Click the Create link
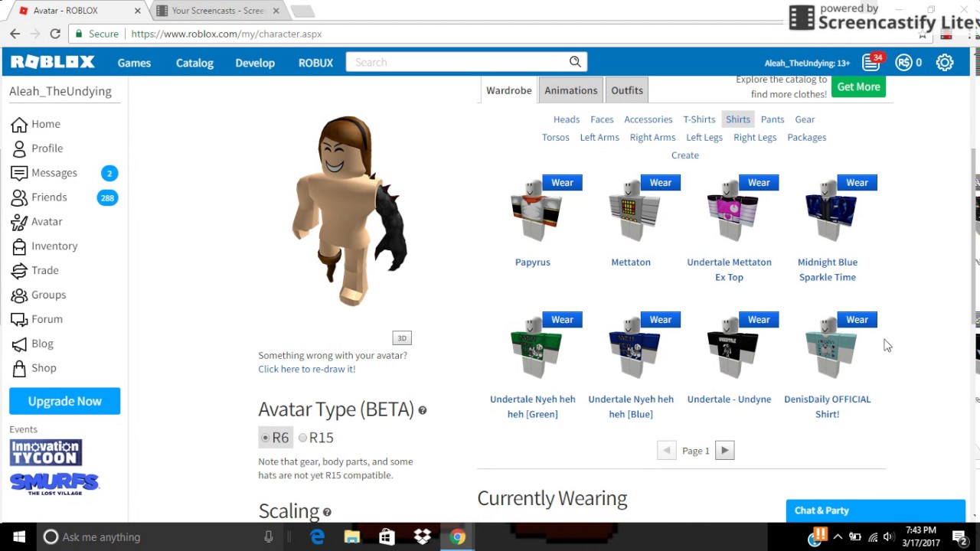 click(685, 155)
